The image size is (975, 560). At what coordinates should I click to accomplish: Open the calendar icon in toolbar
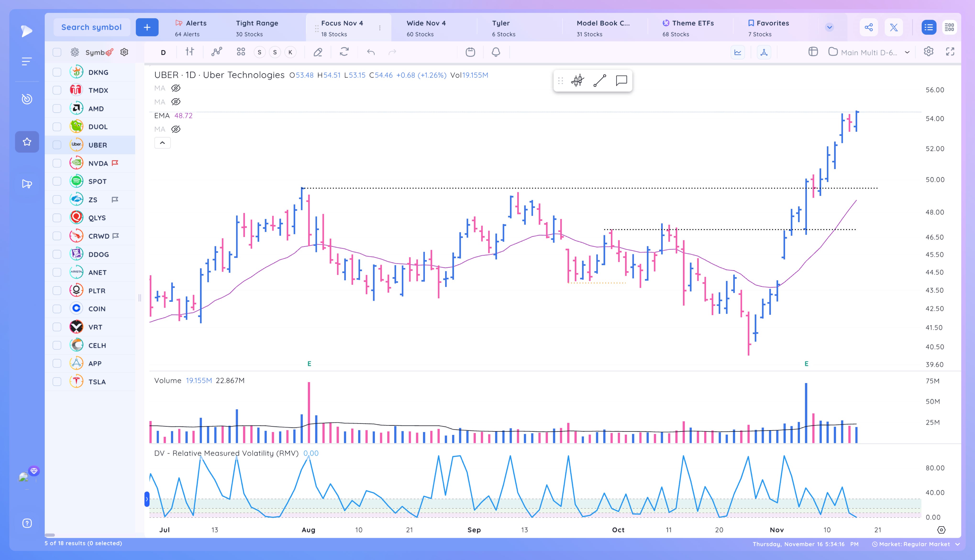(470, 52)
